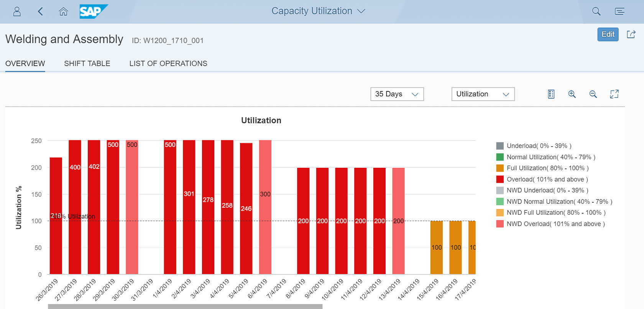Image resolution: width=644 pixels, height=309 pixels.
Task: Click the 14/4/2019 axis date label
Action: pyautogui.click(x=409, y=289)
